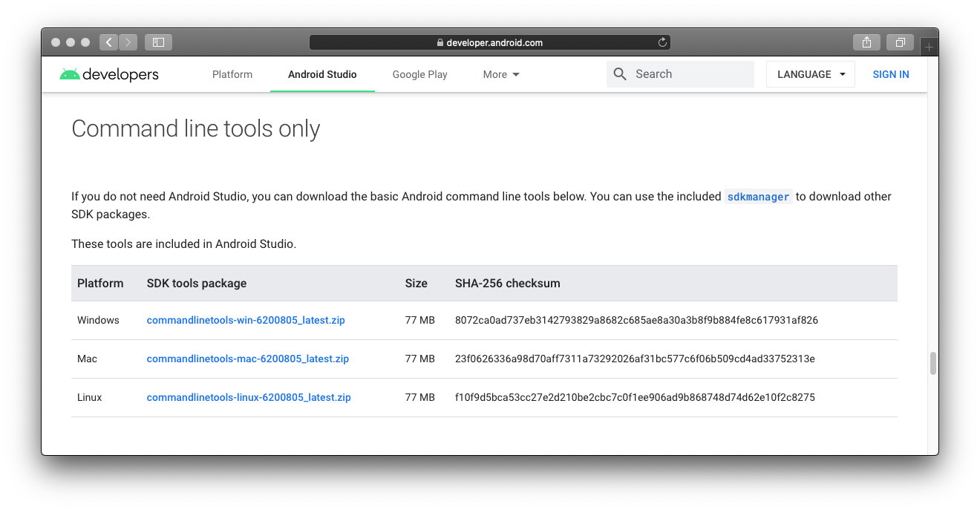Click the SIGN IN link
980x510 pixels.
click(891, 74)
